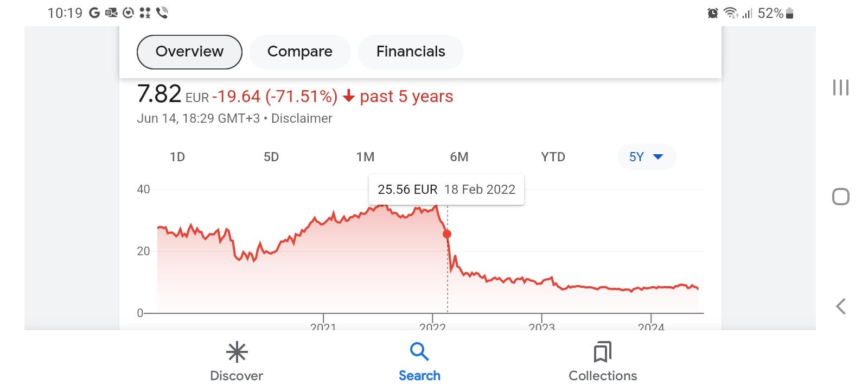The height and width of the screenshot is (391, 868).
Task: Tap the alarm clock status icon
Action: coord(713,13)
